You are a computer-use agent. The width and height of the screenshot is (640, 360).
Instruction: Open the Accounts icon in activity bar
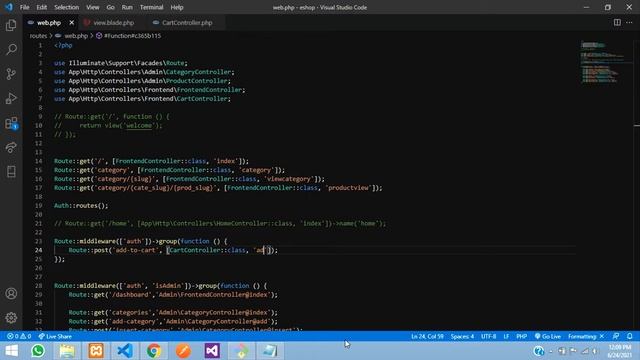click(x=11, y=293)
